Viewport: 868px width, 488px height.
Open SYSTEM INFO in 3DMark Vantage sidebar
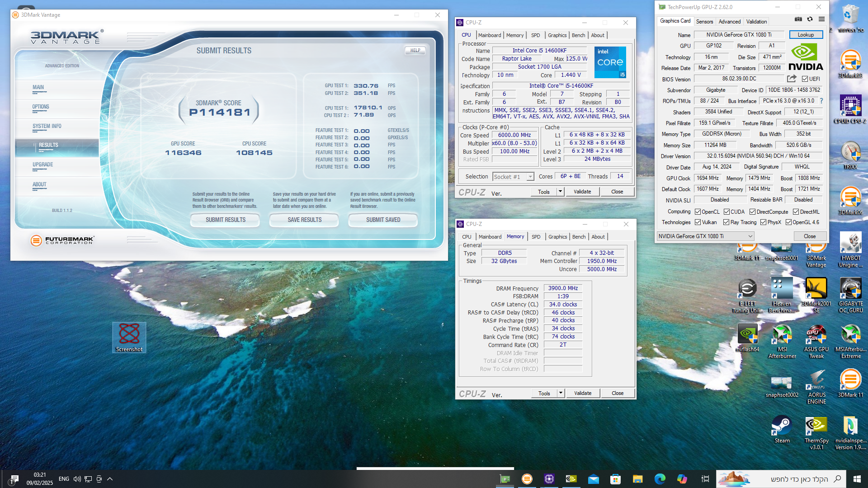pyautogui.click(x=47, y=126)
